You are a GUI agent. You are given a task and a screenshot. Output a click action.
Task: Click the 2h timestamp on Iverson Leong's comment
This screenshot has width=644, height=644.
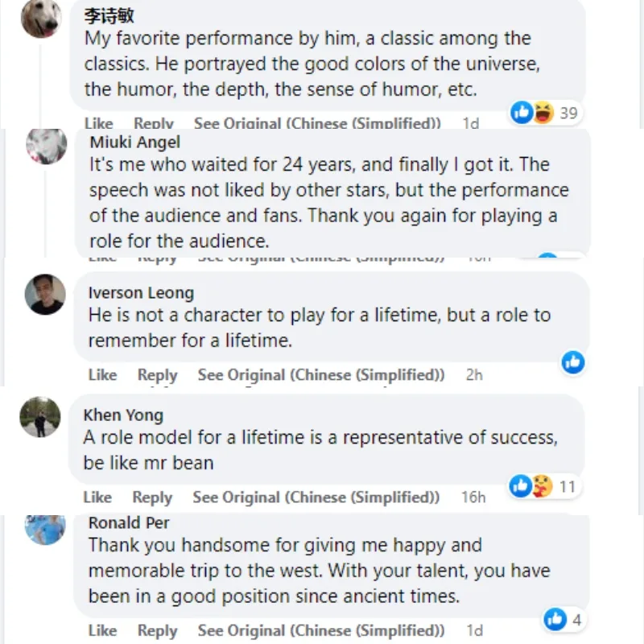click(x=474, y=375)
